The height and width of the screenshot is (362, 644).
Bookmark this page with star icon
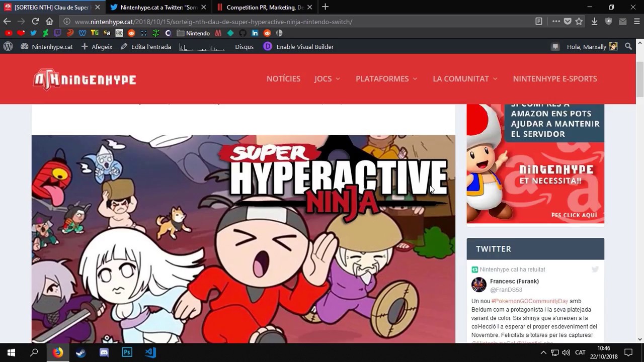(x=579, y=21)
